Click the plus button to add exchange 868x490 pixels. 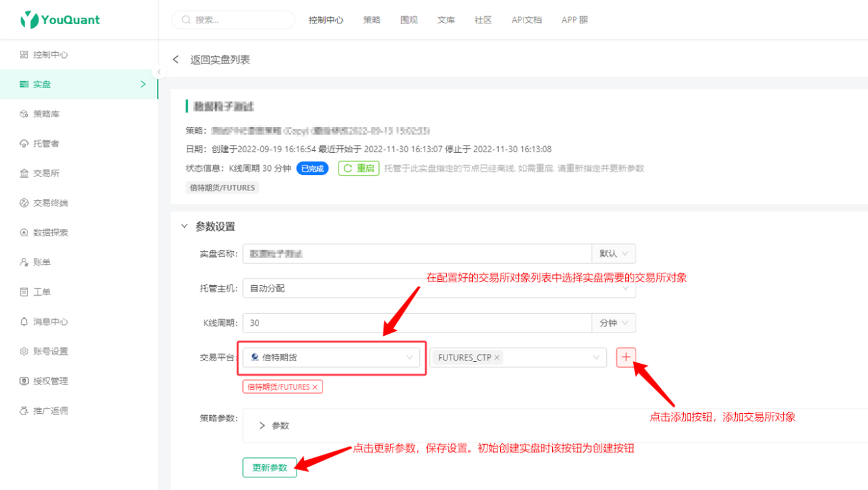(x=626, y=357)
